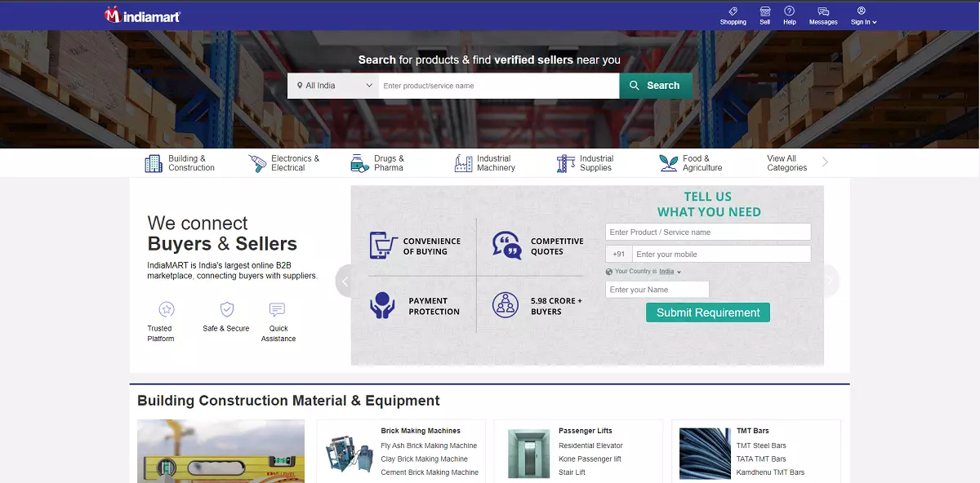Image resolution: width=980 pixels, height=483 pixels.
Task: Click the IndiaMART logo
Action: tap(142, 16)
